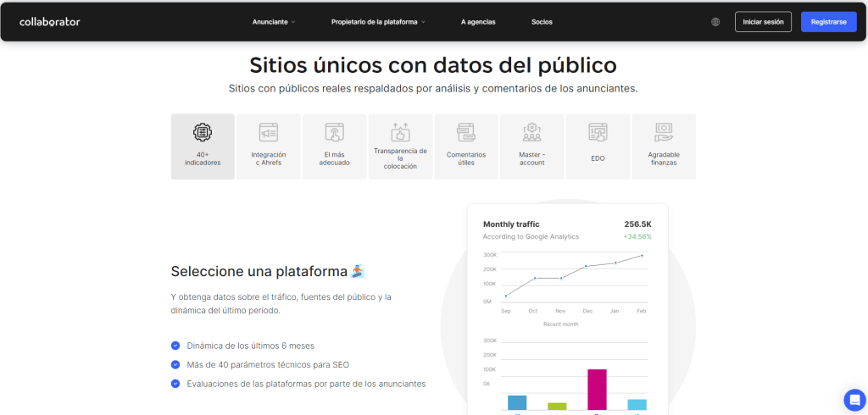
Task: Click the Feb data point on traffic line chart
Action: coord(642,256)
